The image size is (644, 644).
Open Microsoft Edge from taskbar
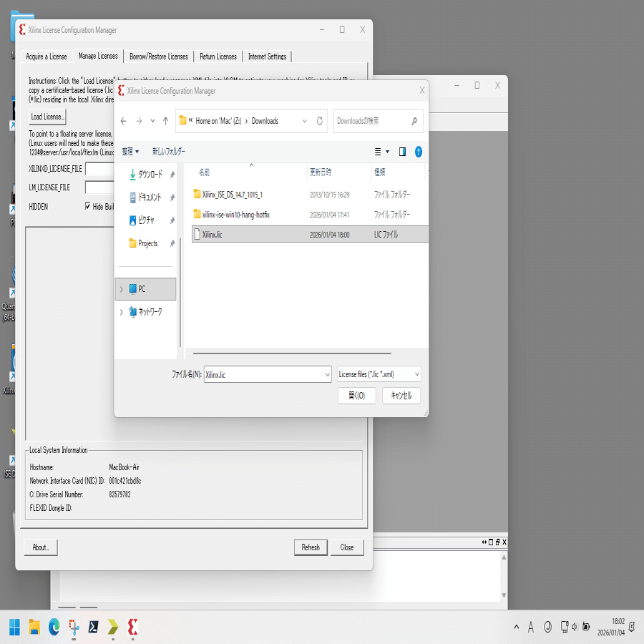[54, 627]
